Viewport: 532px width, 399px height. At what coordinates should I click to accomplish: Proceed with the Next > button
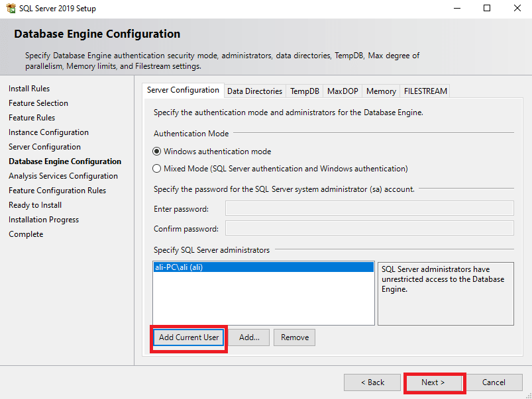coord(433,382)
